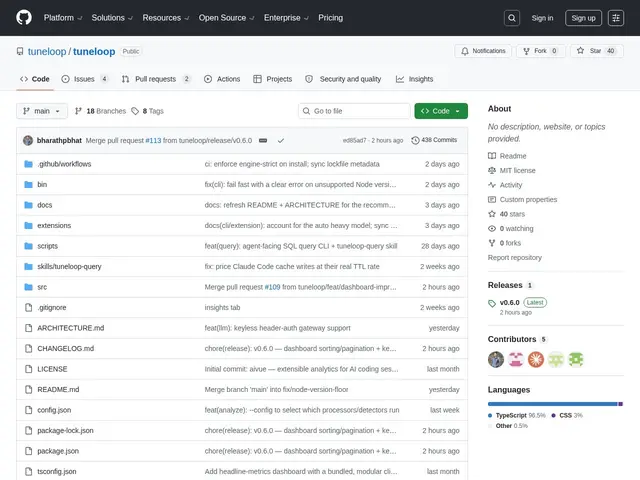This screenshot has height=480, width=640.
Task: Switch to the Issues tab
Action: click(x=84, y=79)
